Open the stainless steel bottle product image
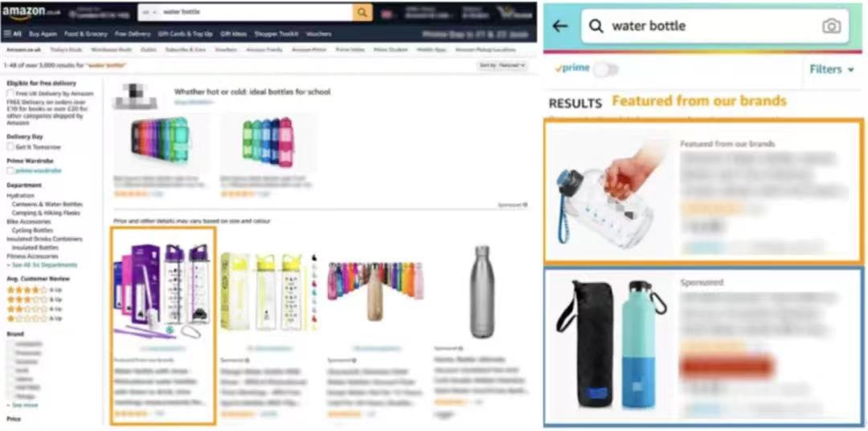This screenshot has height=431, width=868. [x=482, y=291]
